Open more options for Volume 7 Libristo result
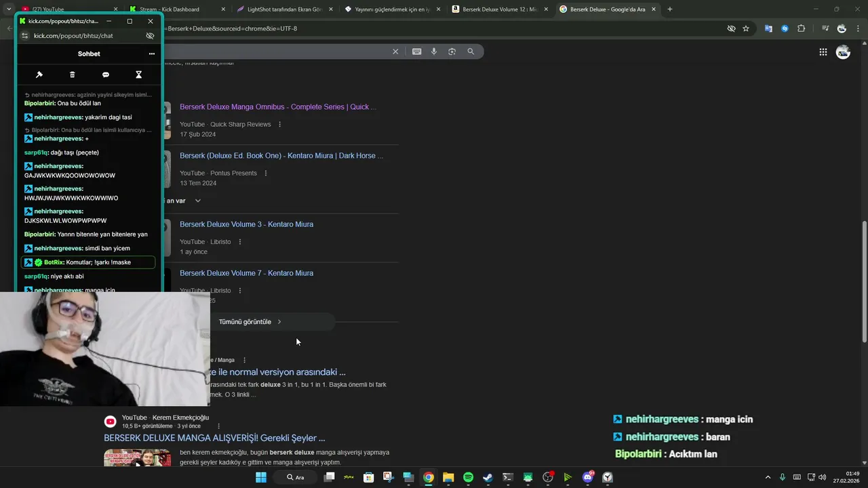The height and width of the screenshot is (488, 868). click(x=239, y=290)
